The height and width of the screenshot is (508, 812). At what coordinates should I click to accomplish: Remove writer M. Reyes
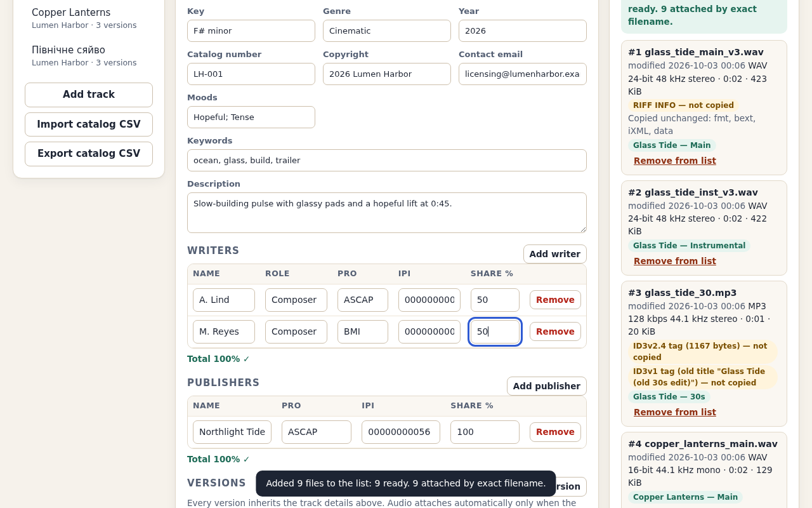(x=555, y=331)
